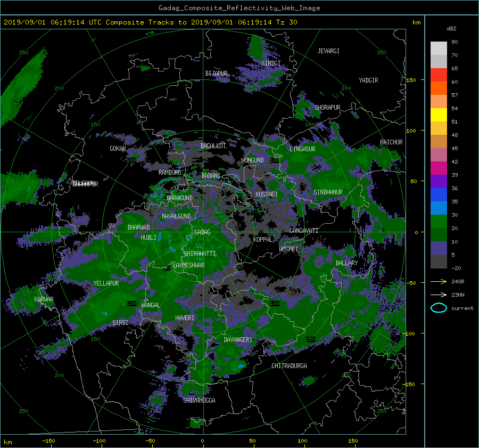This screenshot has width=479, height=448.
Task: Click the GOKAK city label
Action: click(118, 148)
